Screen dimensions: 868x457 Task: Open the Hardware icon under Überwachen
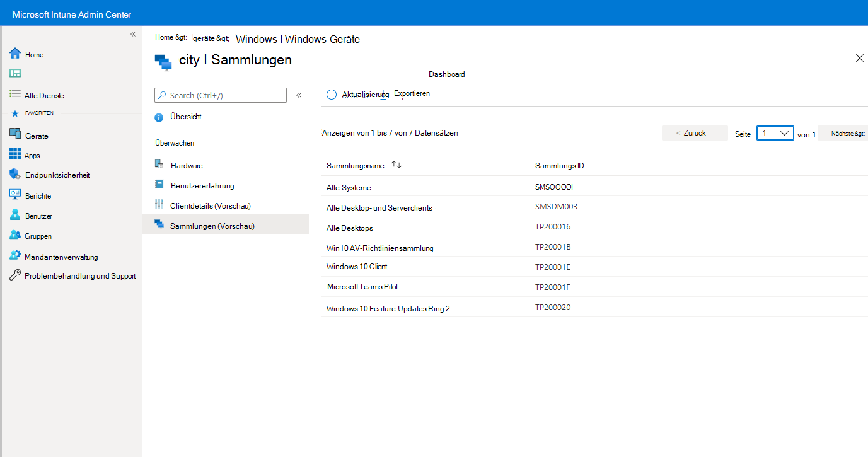(159, 165)
